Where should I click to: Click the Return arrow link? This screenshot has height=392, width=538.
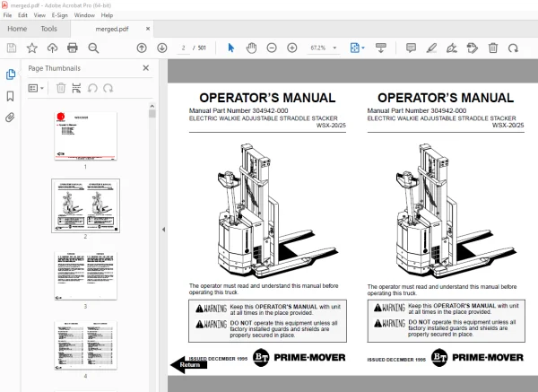click(189, 364)
